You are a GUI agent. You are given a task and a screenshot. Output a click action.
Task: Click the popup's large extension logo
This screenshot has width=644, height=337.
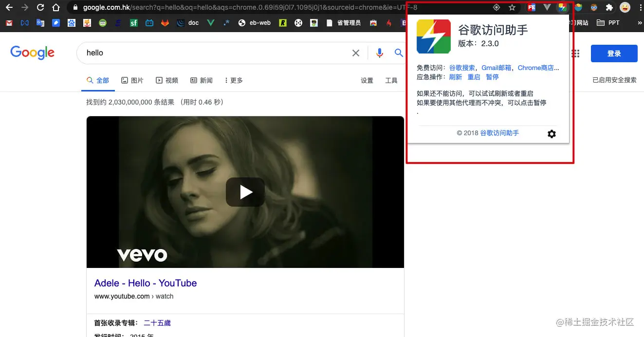[434, 36]
